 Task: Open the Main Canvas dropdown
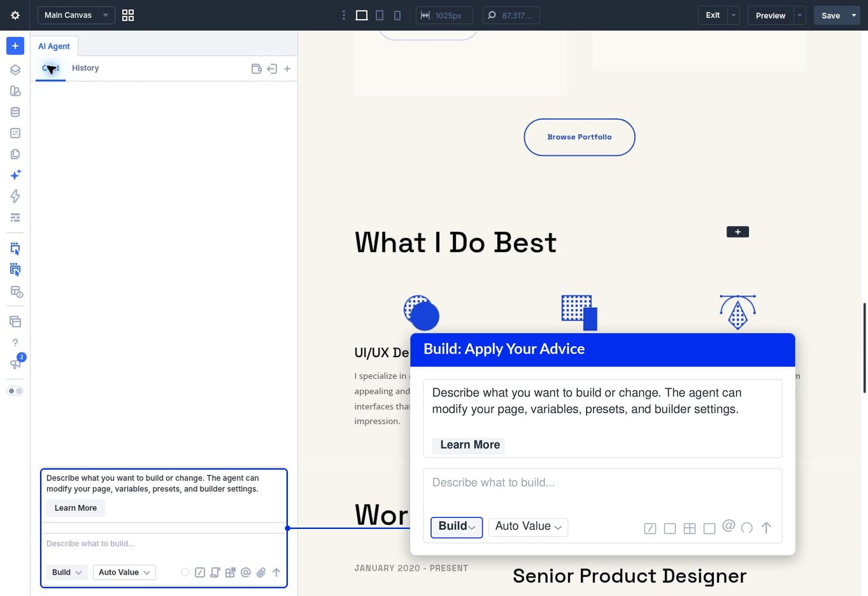click(x=76, y=15)
